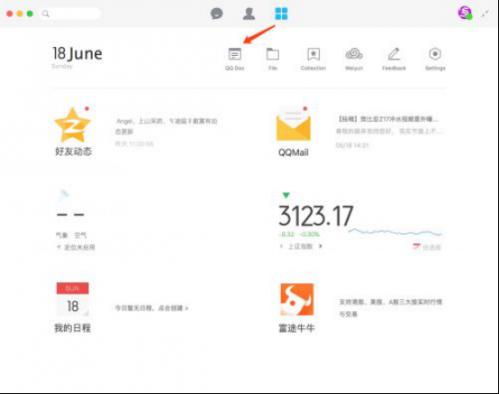Screen dimensions: 499x394
Task: Click the red logo link beside the chart
Action: [x=427, y=247]
